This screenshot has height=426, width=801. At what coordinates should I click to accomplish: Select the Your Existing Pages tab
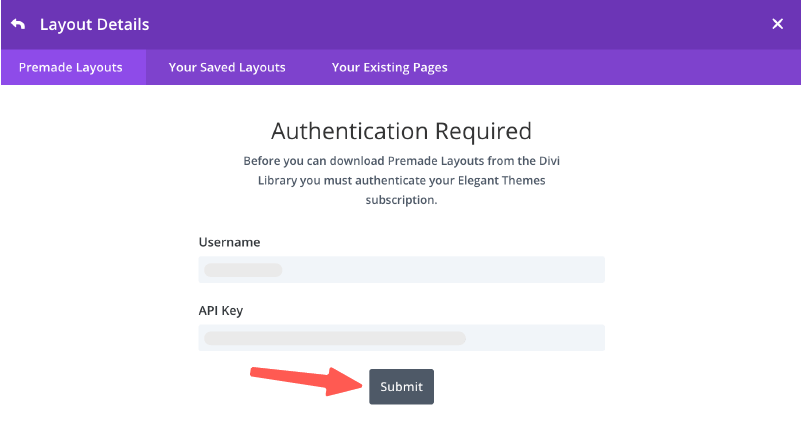[389, 68]
